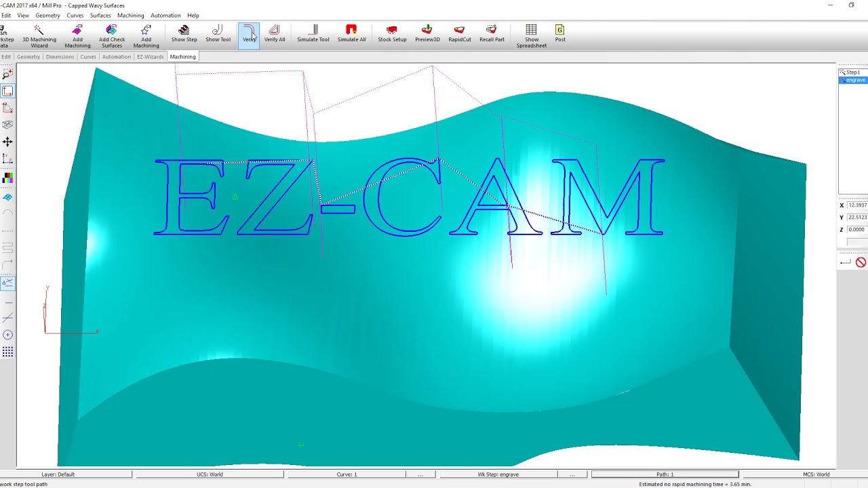Screen dimensions: 868x488
Task: Select the Machining toolbar tab
Action: coord(182,57)
